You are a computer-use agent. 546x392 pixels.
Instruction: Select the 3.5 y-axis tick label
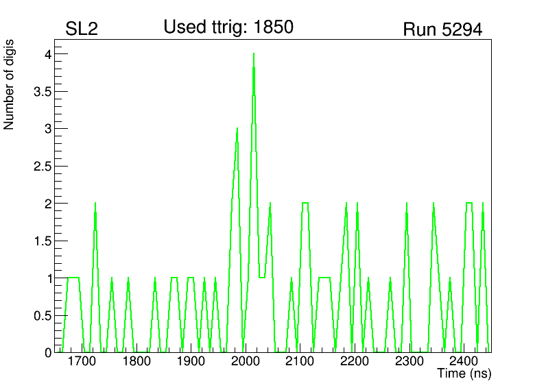pyautogui.click(x=40, y=92)
